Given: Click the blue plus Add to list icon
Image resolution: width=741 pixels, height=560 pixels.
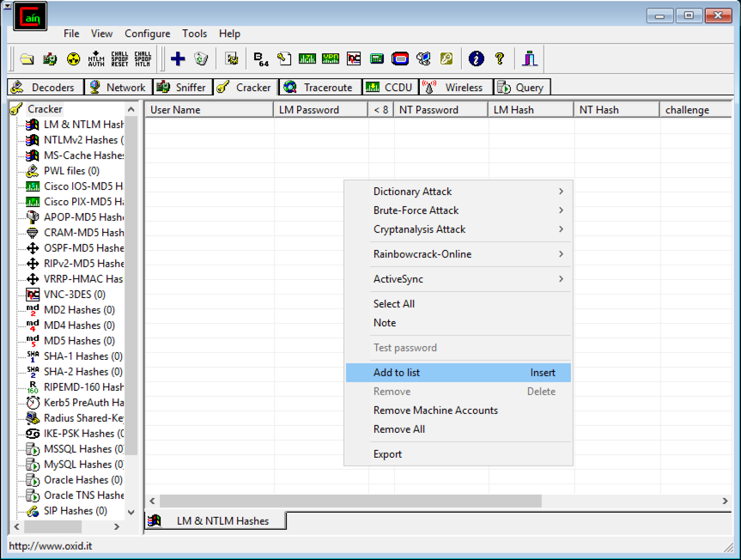Looking at the screenshot, I should (178, 58).
